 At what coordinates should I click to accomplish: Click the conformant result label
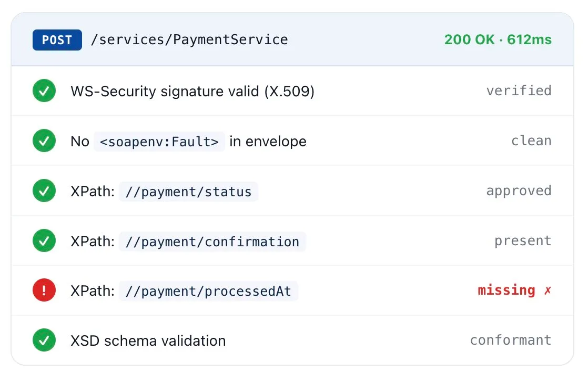[511, 340]
